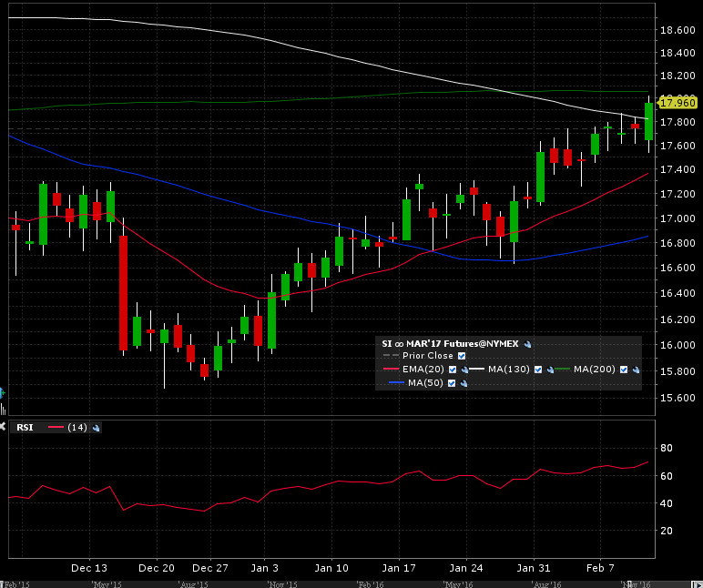
Task: Toggle the MA(200) checkbox off
Action: (x=625, y=370)
